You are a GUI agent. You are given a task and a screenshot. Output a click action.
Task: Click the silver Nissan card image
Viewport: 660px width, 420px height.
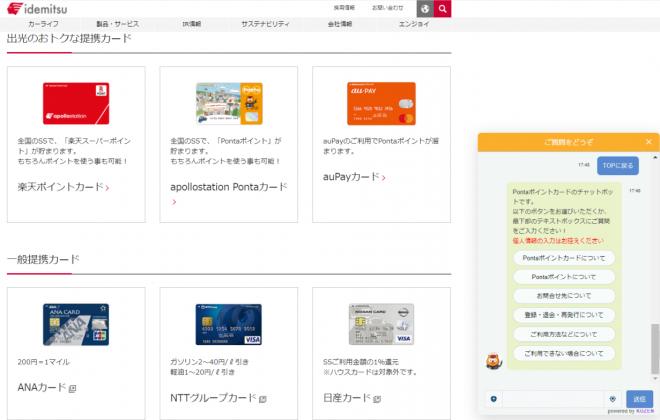tap(381, 324)
